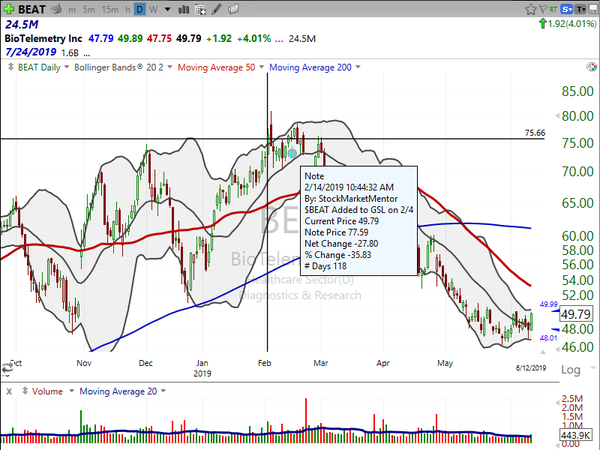Select the pencil drawing tools icon
600x450 pixels.
217,9
